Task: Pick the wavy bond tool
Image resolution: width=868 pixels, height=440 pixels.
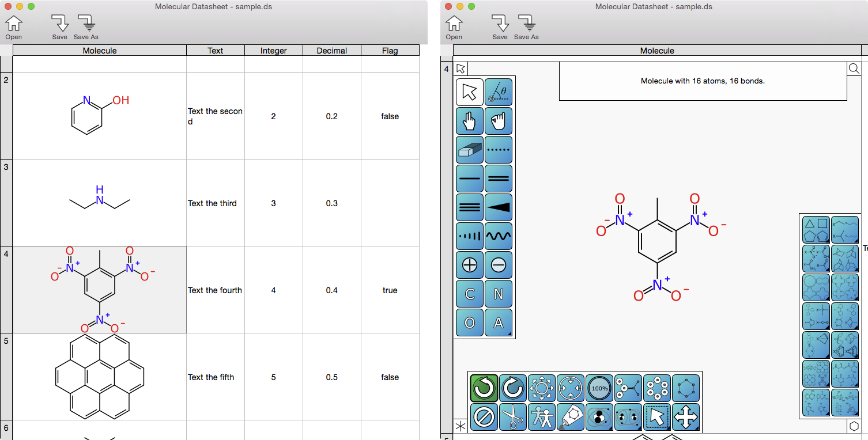Action: tap(499, 236)
